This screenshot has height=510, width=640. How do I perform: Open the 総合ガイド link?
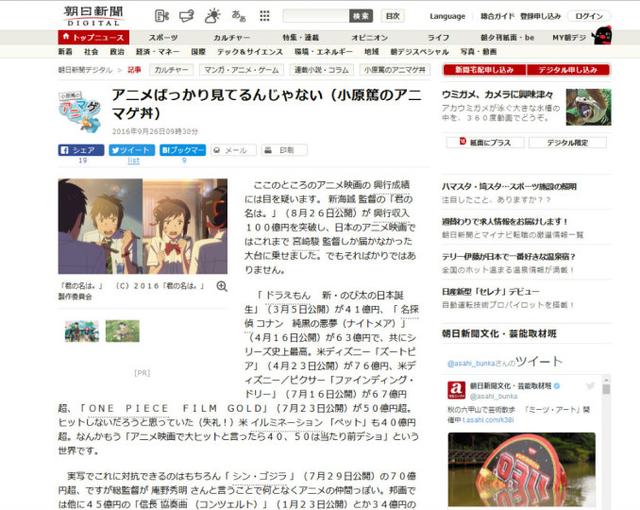498,16
